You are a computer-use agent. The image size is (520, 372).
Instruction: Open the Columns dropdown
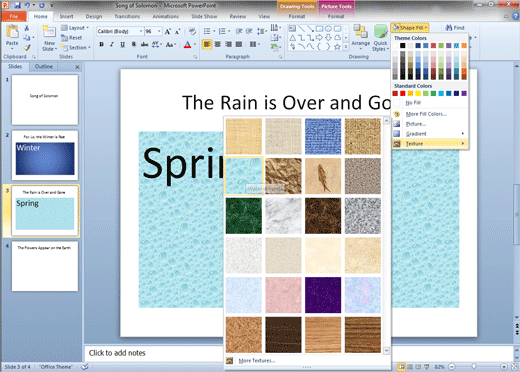[x=255, y=44]
